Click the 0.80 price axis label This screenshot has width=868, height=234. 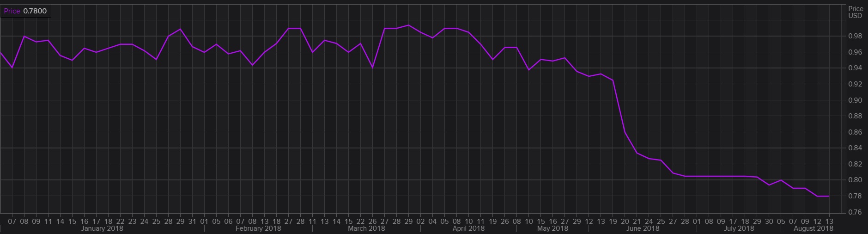[856, 180]
